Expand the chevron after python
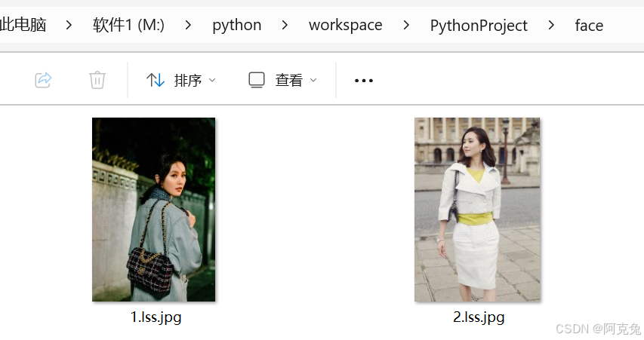 point(285,26)
